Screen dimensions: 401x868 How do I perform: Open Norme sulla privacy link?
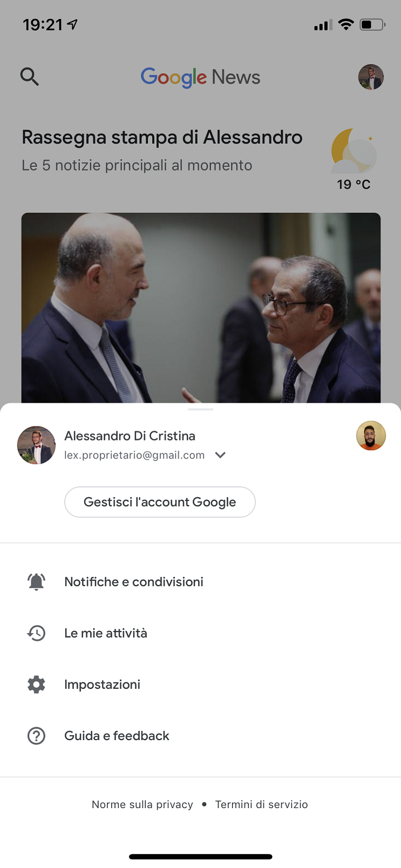(x=142, y=804)
